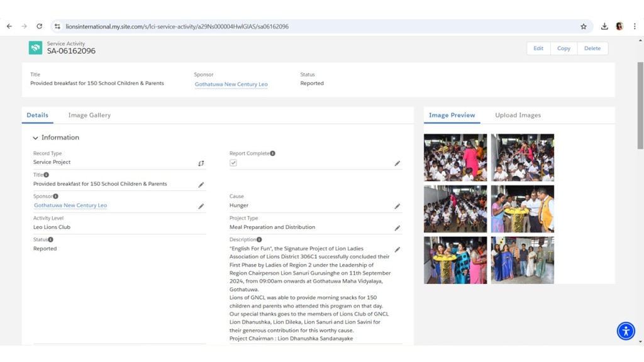Go back to the previous browser page
Screen dimensions: 644x362
[9, 26]
